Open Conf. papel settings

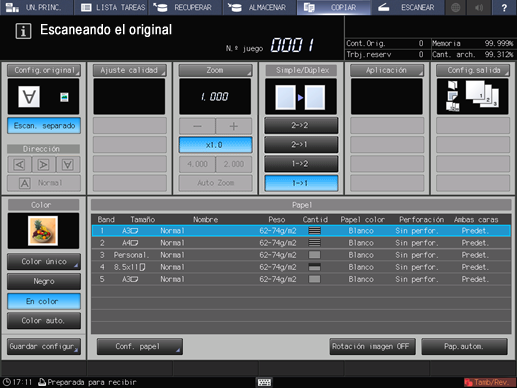(x=140, y=347)
